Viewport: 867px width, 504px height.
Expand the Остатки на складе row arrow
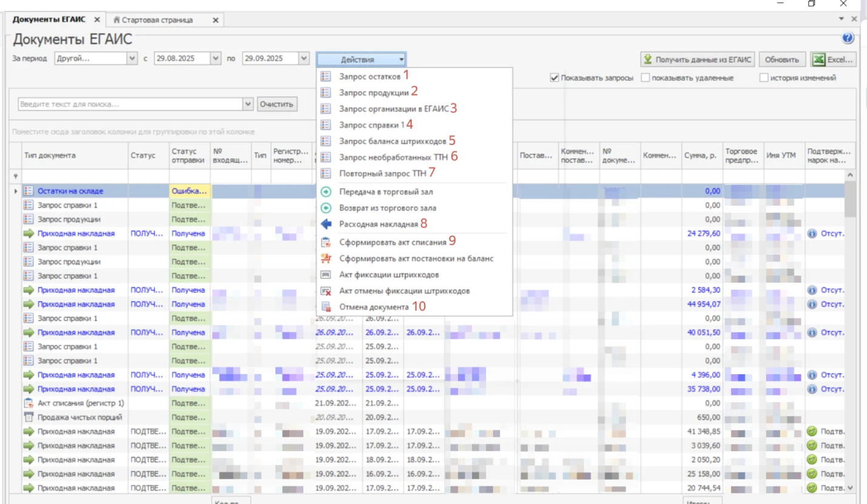16,191
